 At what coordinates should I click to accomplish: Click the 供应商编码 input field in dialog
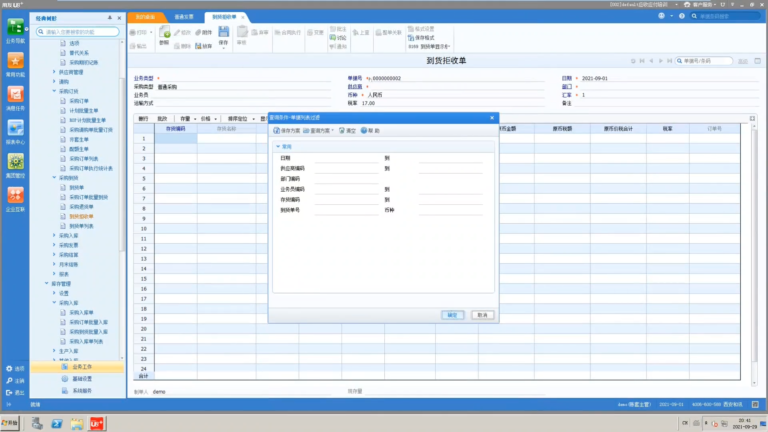[347, 168]
